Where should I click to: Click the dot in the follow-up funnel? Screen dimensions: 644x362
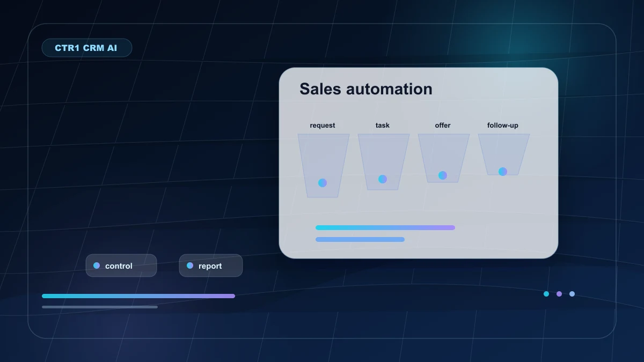[503, 172]
